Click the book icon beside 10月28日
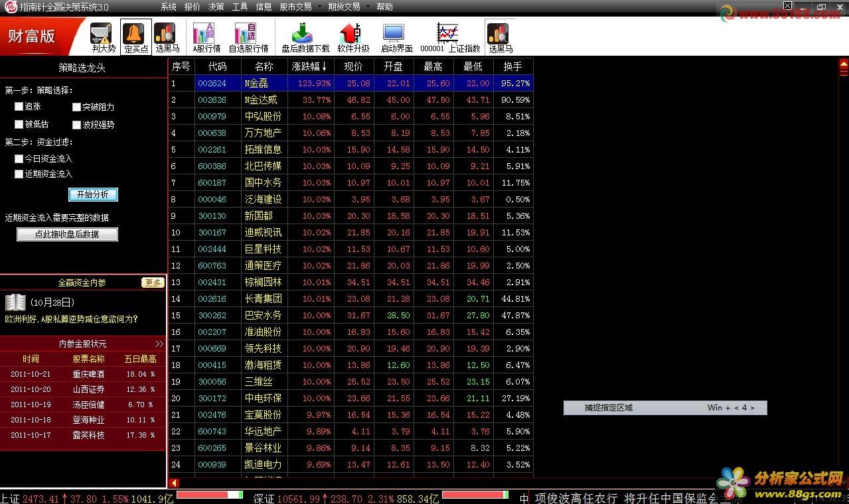Viewport: 849px width, 504px height. pos(15,302)
